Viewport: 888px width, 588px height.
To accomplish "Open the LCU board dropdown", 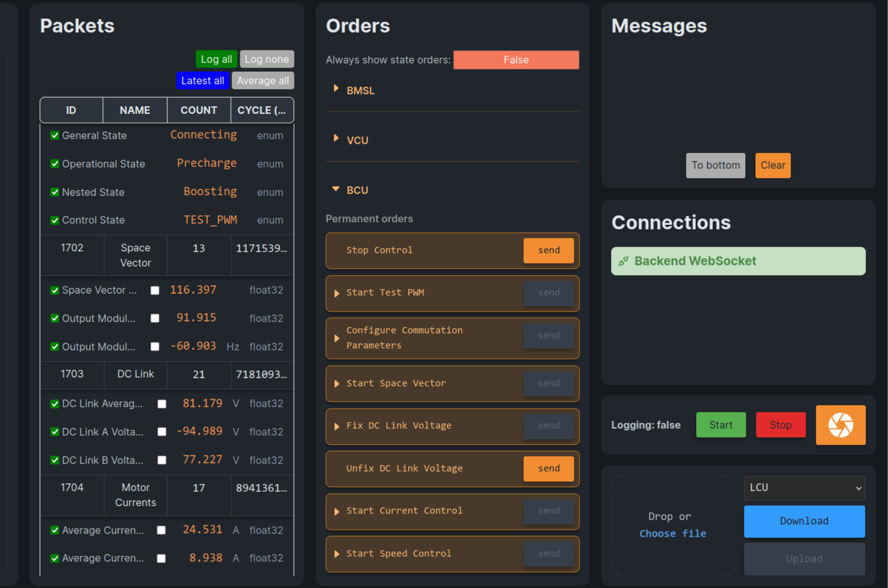I will [804, 487].
